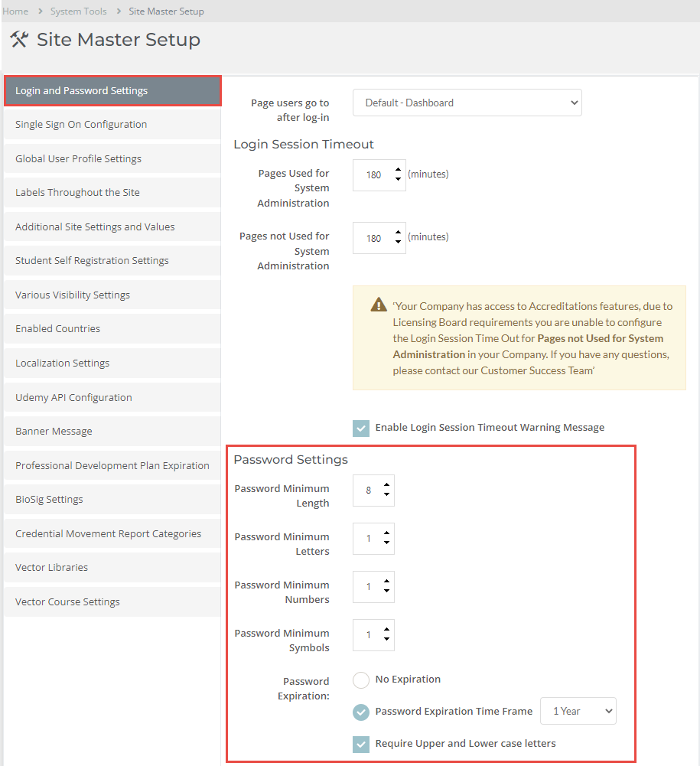This screenshot has width=700, height=766.
Task: Select Password Expiration Time Frame radio option
Action: click(x=361, y=712)
